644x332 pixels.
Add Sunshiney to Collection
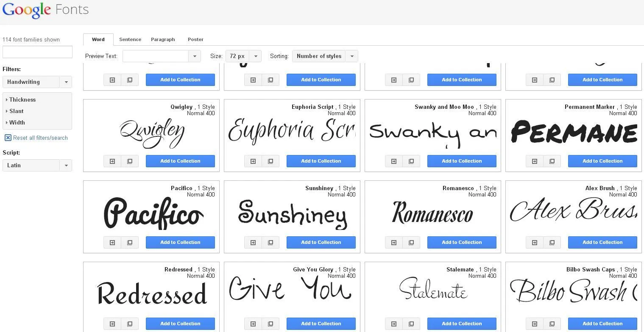tap(321, 242)
